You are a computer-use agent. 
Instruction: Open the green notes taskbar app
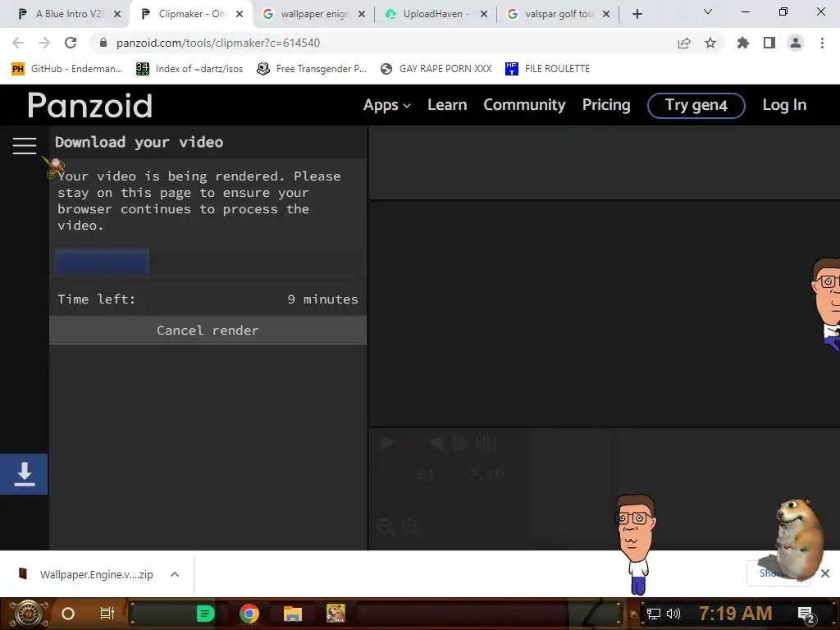click(x=206, y=614)
